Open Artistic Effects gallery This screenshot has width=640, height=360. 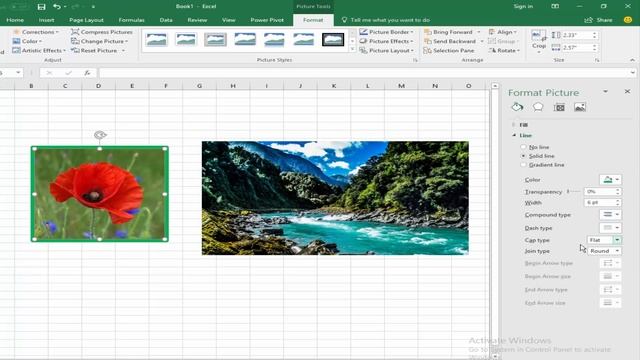39,51
